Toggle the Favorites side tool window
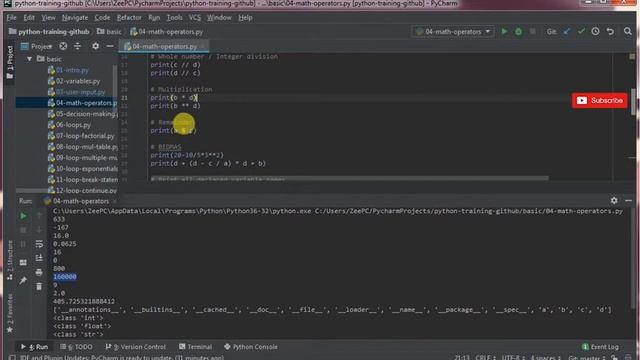 (9, 313)
